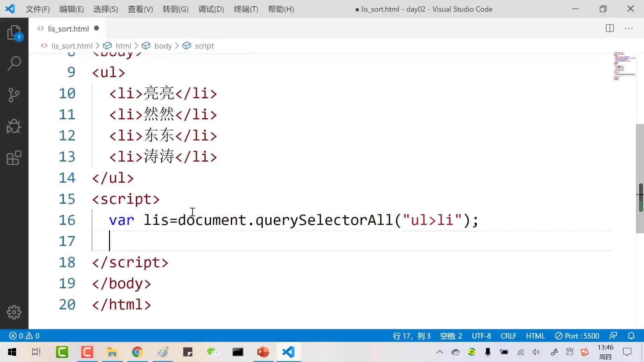Click the closing </html> tag line
644x362 pixels.
coord(121,305)
